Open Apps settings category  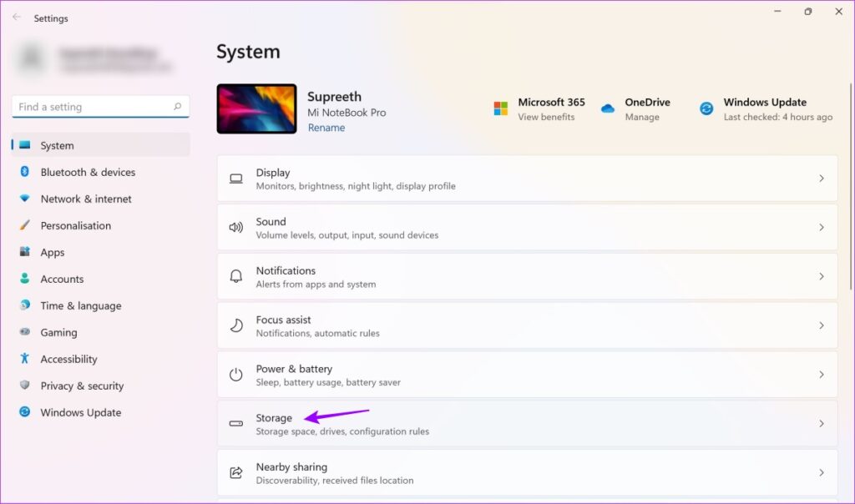point(101,252)
